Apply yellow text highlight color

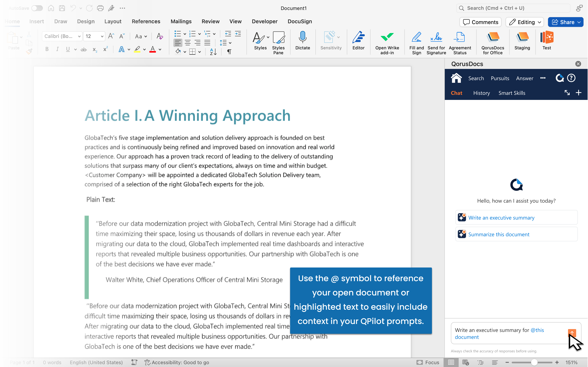137,50
